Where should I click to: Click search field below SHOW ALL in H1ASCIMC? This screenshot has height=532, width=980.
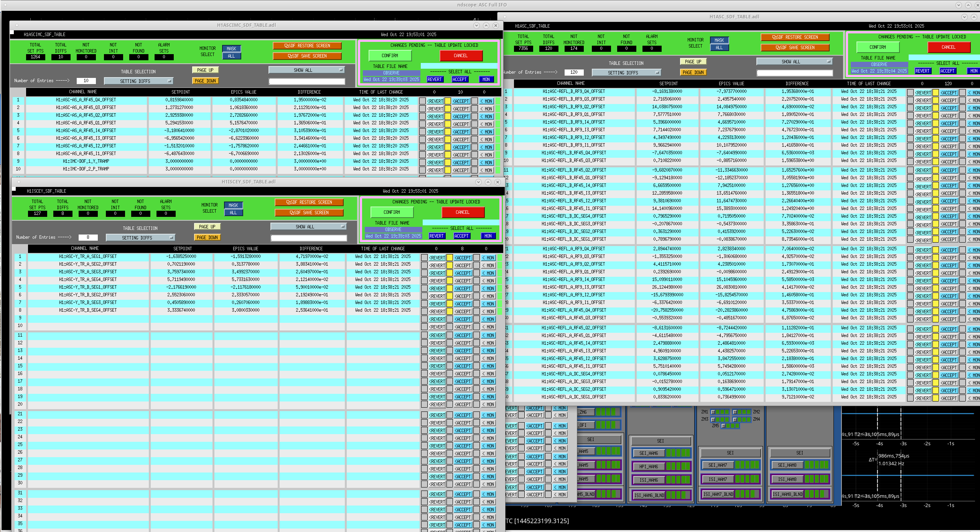(306, 81)
